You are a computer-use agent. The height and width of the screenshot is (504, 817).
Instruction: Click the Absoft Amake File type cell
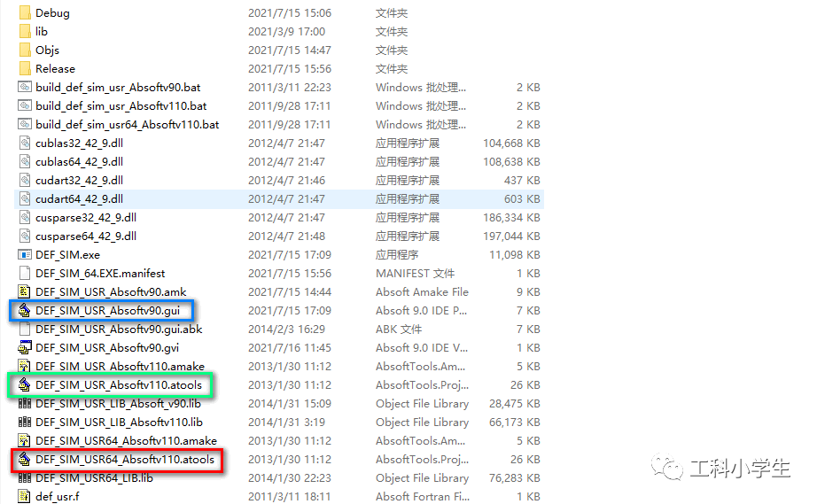[x=422, y=292]
